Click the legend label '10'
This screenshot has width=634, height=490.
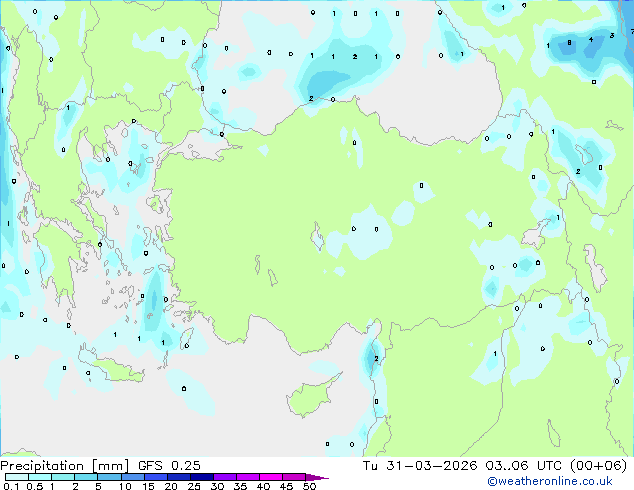point(125,486)
